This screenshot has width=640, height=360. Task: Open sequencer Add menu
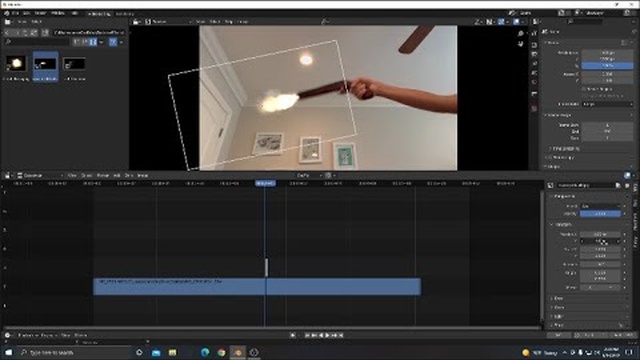tap(117, 176)
